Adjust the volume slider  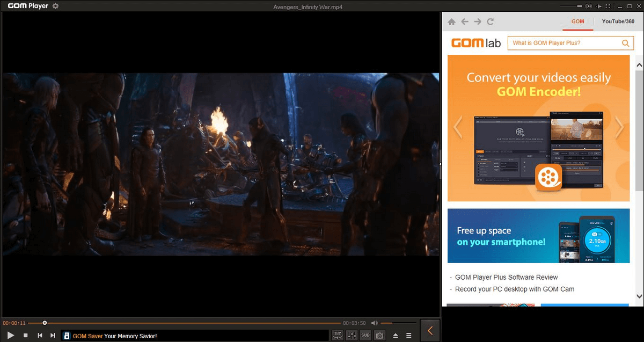coord(398,323)
